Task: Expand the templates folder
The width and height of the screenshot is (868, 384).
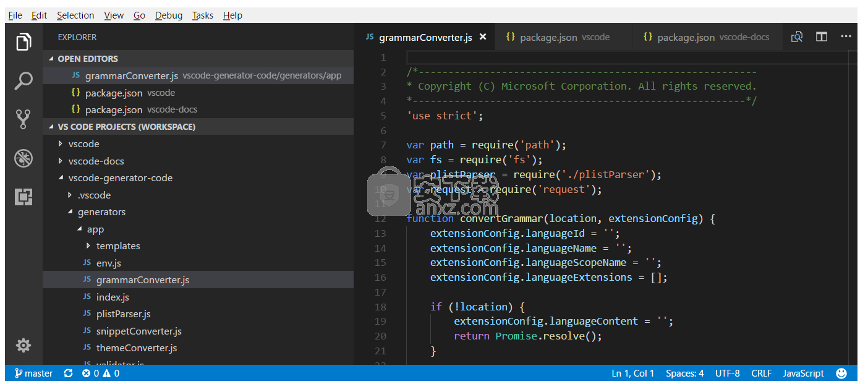Action: (x=88, y=246)
